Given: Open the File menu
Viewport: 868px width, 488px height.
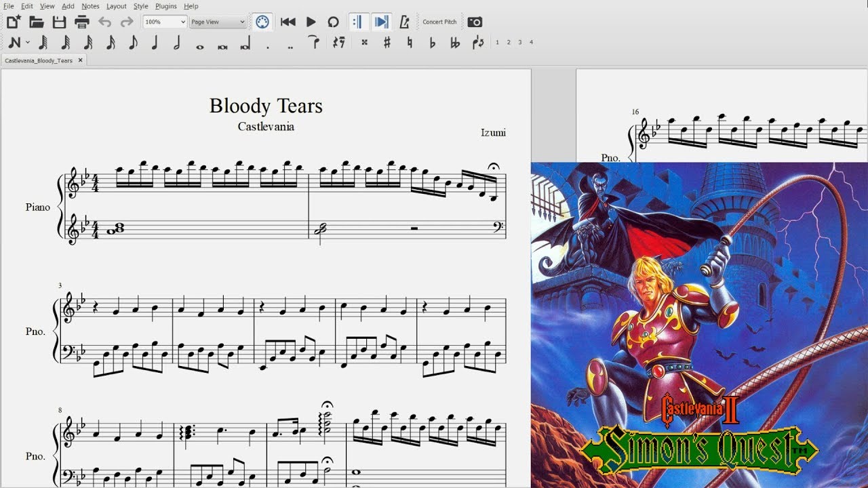Looking at the screenshot, I should coord(9,6).
